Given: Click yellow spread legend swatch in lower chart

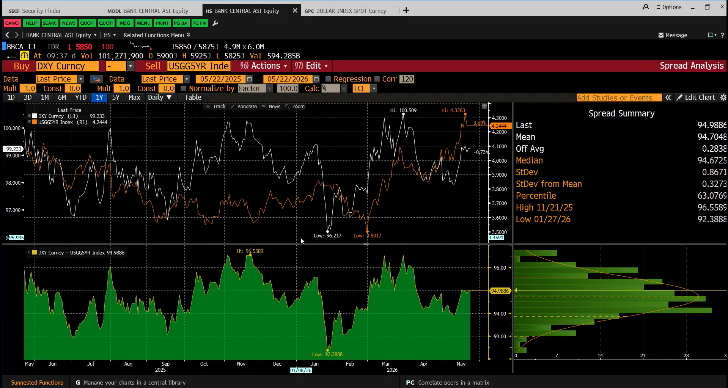Looking at the screenshot, I should click(x=34, y=253).
